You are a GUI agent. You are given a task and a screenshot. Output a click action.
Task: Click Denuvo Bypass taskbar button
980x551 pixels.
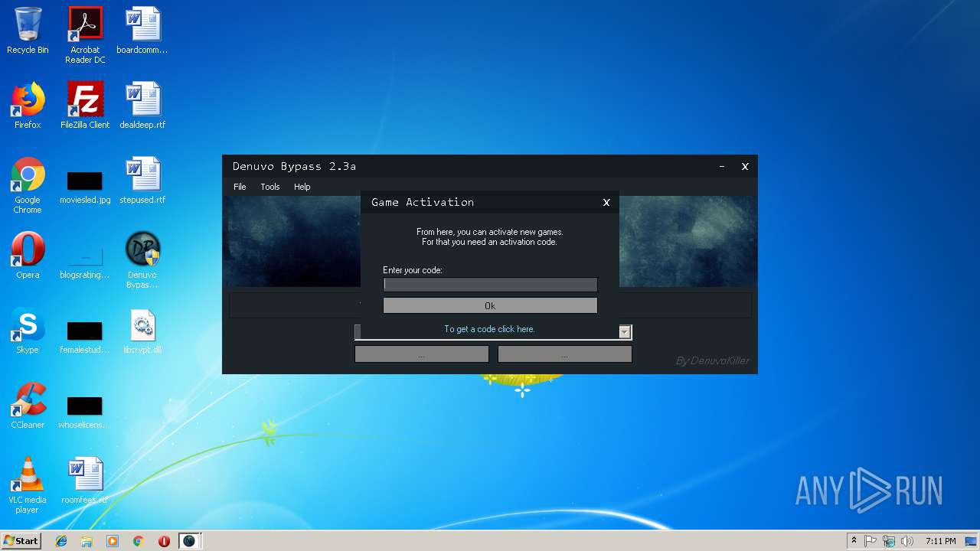pyautogui.click(x=189, y=541)
